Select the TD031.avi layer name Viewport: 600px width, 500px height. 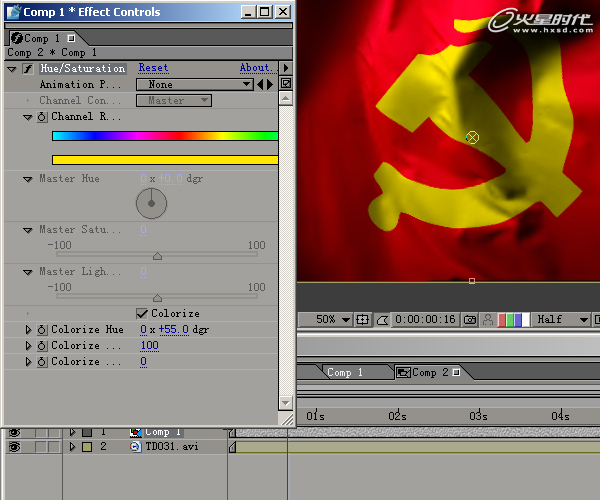[172, 446]
